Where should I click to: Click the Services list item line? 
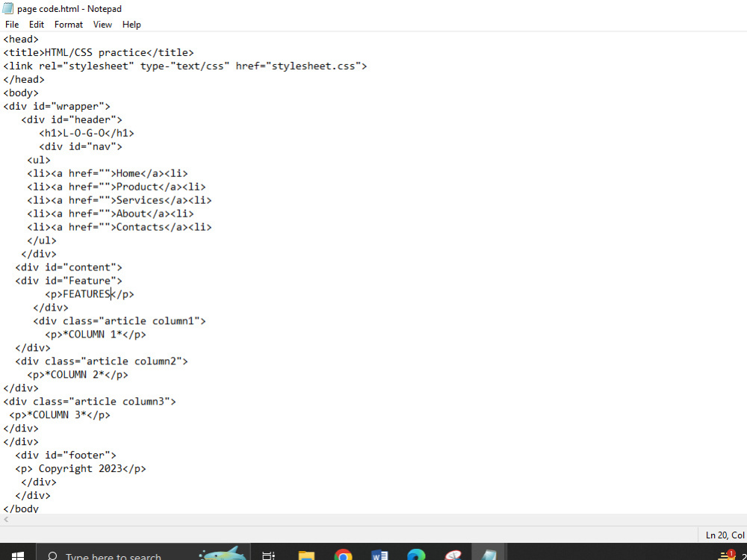pos(120,200)
